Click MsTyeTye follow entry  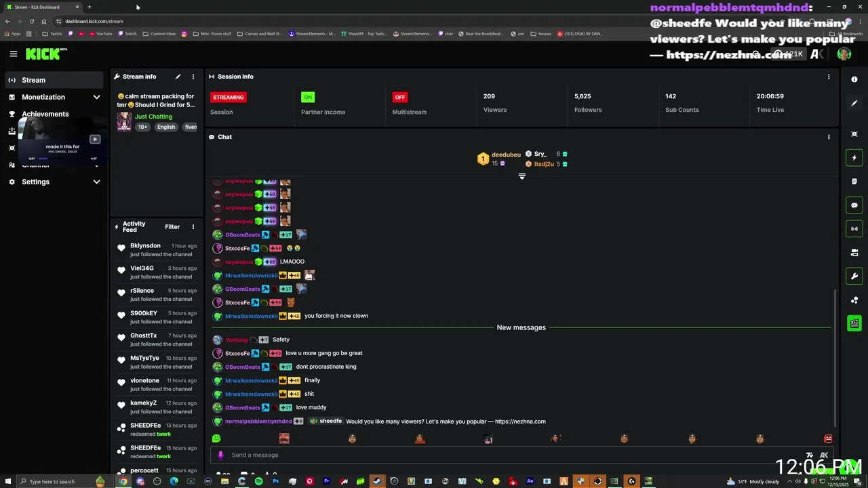point(156,362)
